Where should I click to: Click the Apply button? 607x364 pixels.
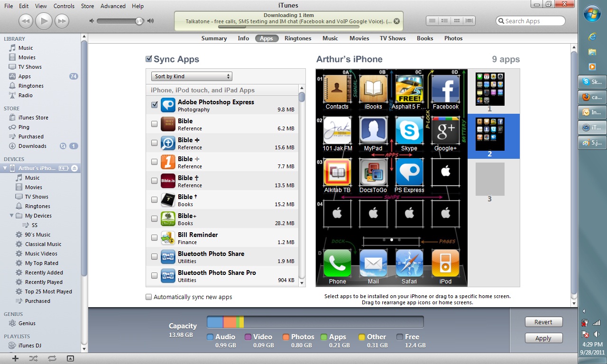(x=543, y=338)
